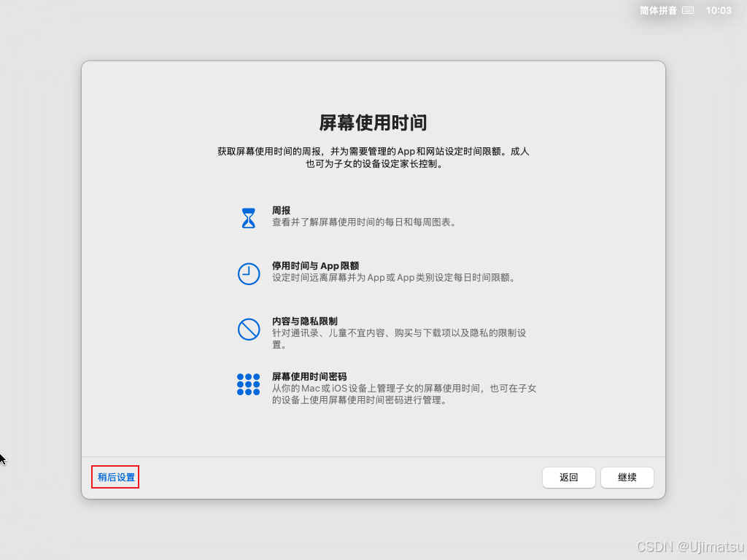
Task: Click the 周报 heading text
Action: pos(281,211)
